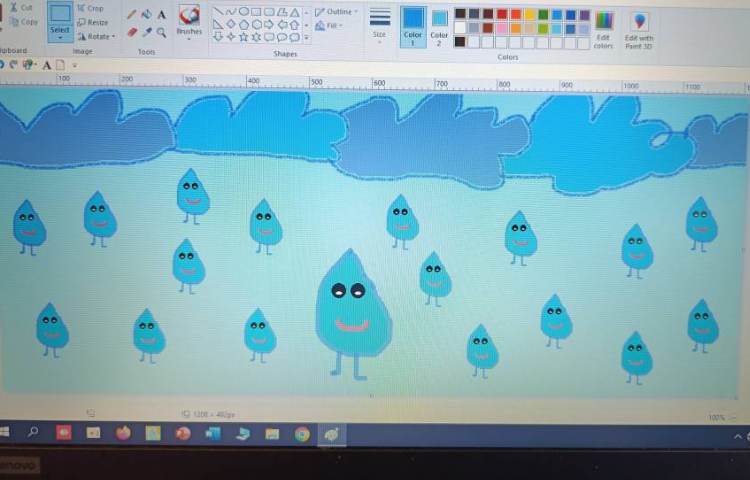Viewport: 750px width, 480px height.
Task: Select the Eraser tool
Action: [x=131, y=32]
